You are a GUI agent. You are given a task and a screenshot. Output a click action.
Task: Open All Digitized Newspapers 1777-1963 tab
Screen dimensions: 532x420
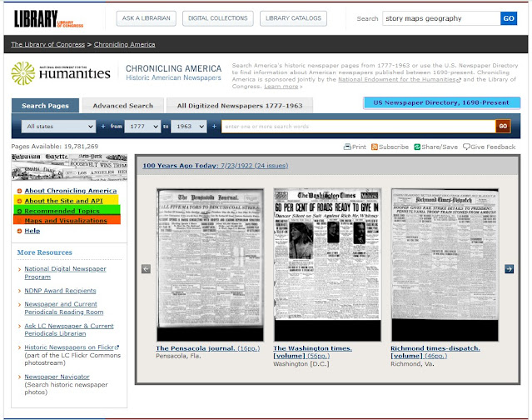[240, 106]
